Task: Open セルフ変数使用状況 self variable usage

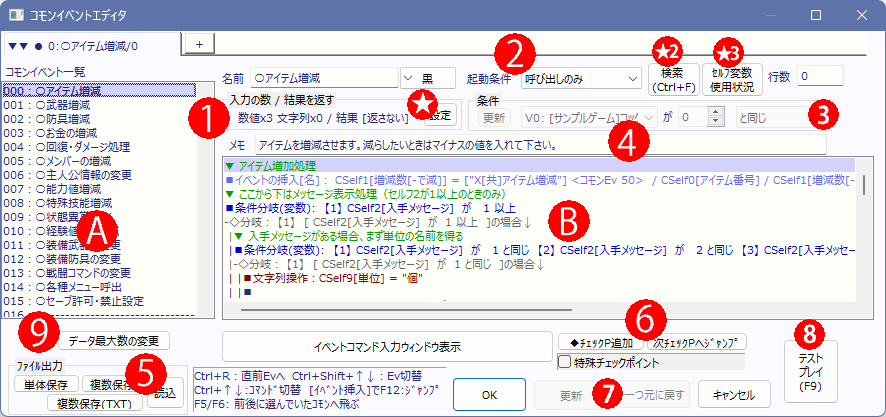Action: click(x=733, y=80)
